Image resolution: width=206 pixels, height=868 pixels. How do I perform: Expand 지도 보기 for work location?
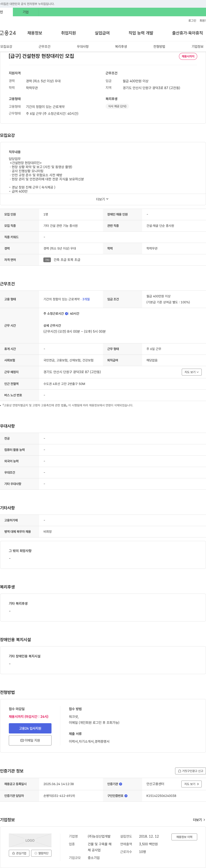(192, 372)
